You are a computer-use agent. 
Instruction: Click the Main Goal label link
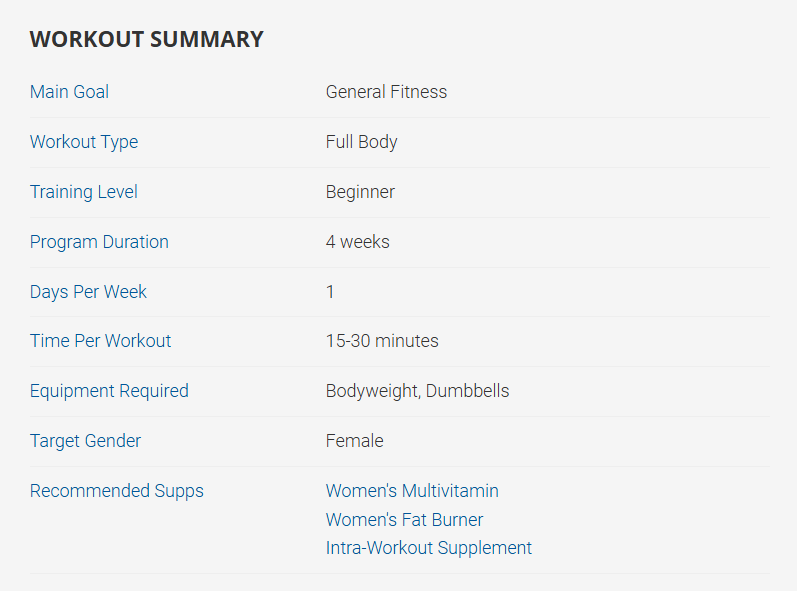coord(69,92)
